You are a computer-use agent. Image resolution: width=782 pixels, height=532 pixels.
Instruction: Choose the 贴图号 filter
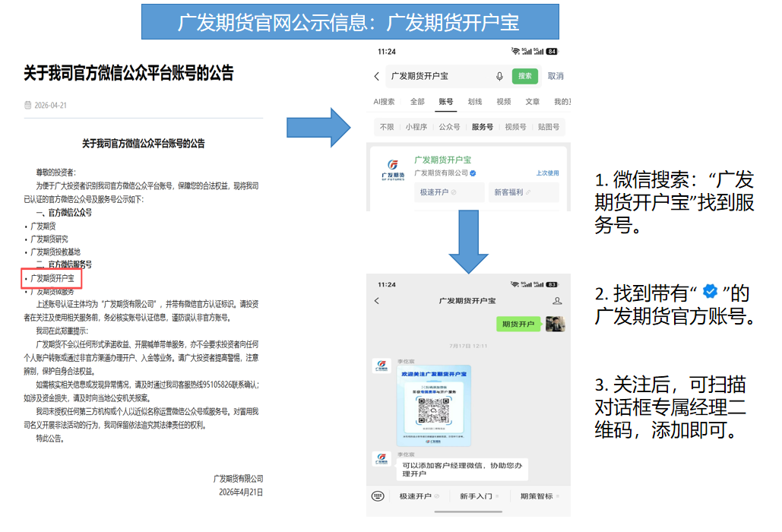click(x=549, y=127)
